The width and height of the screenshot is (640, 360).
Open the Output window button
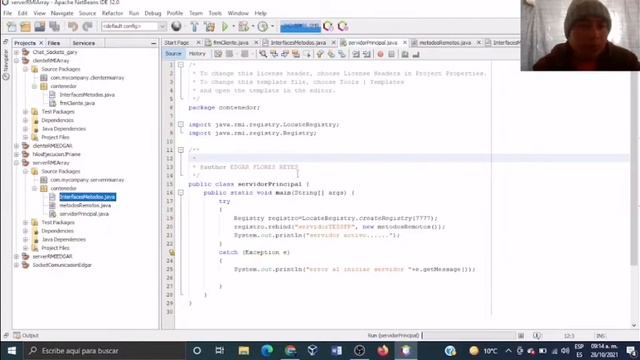(x=26, y=336)
